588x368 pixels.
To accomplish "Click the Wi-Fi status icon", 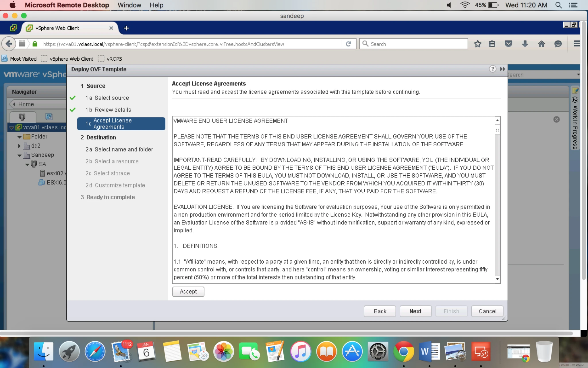I will [x=465, y=5].
